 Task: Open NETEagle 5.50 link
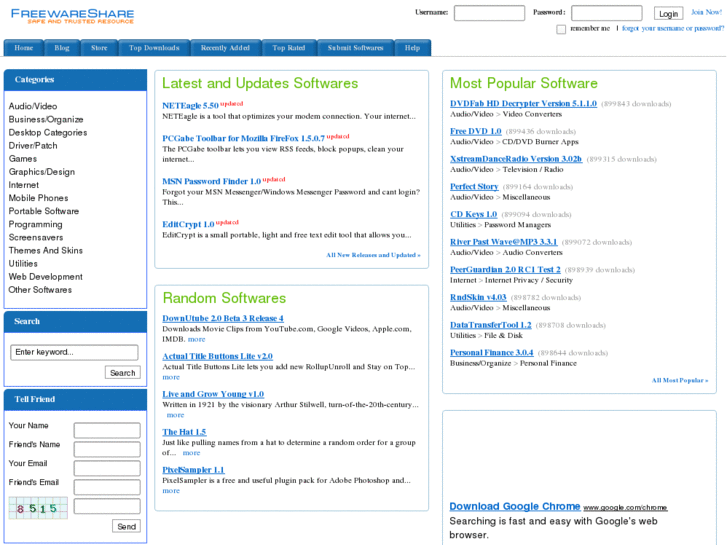pyautogui.click(x=190, y=106)
